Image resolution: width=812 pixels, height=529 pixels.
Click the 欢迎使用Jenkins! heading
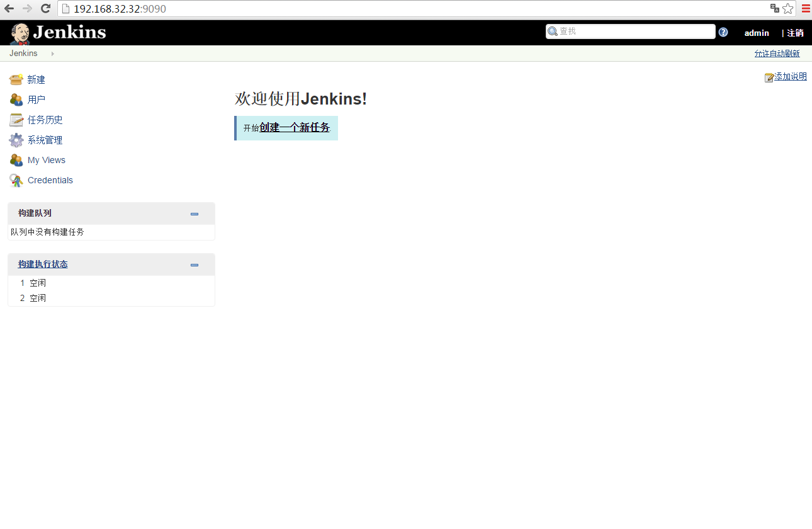pos(301,99)
